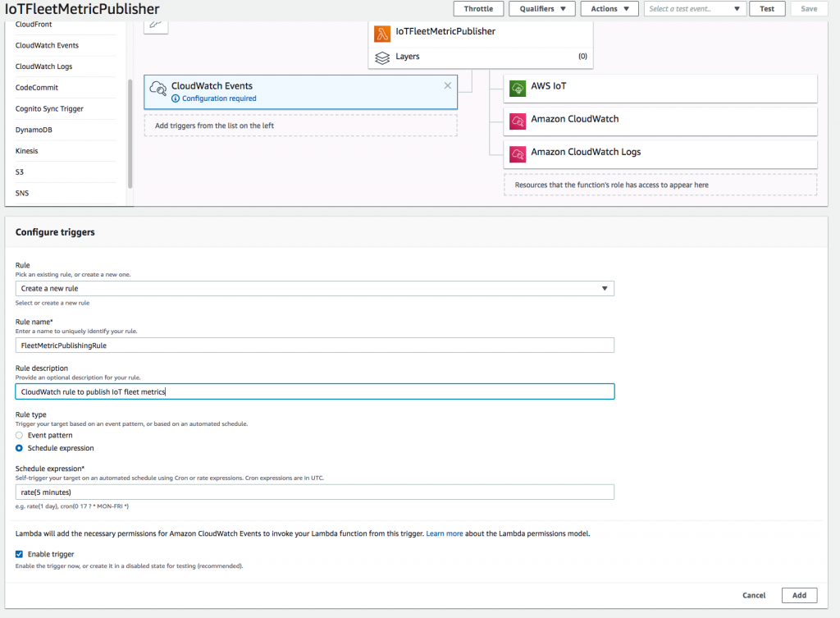Click the Schedule expression input field
This screenshot has width=840, height=618.
pos(314,492)
